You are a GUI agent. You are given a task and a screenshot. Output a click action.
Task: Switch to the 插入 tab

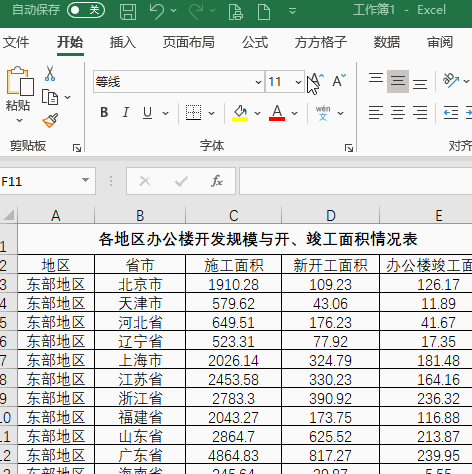click(123, 42)
